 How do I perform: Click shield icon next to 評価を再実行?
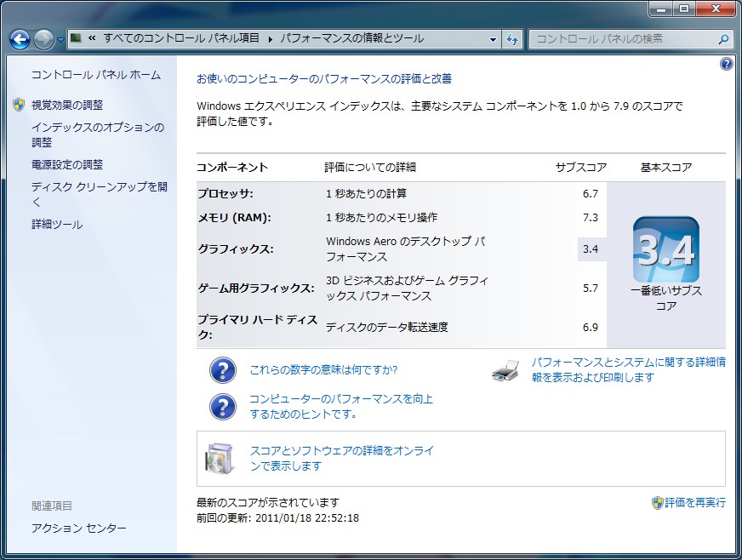coord(657,503)
